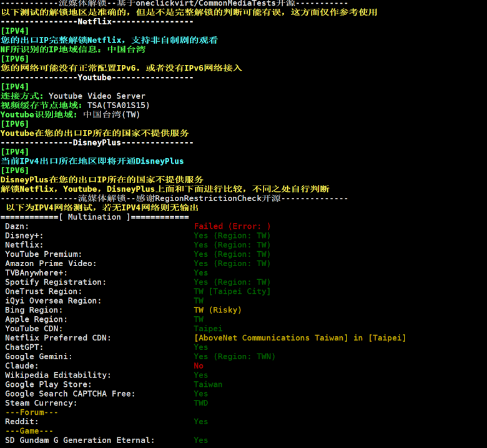Select the 'YouTube CDN:' label
Image resolution: width=487 pixels, height=448 pixels.
pos(34,329)
